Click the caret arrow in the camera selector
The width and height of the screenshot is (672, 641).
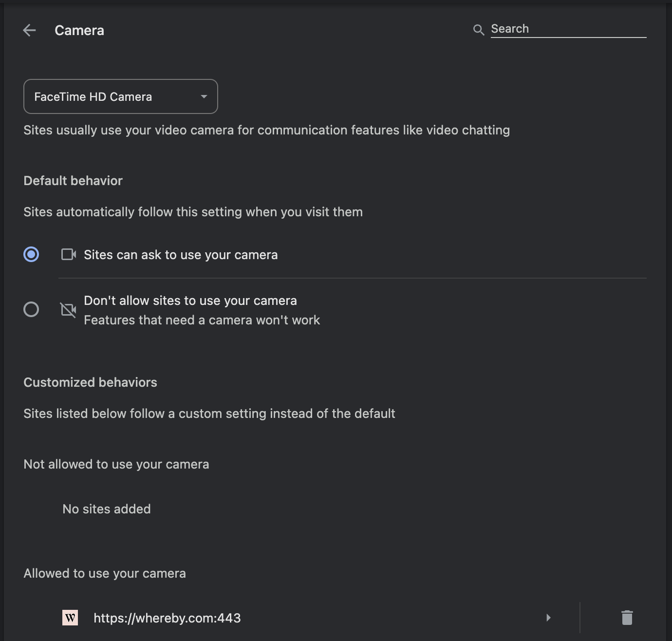pyautogui.click(x=204, y=96)
